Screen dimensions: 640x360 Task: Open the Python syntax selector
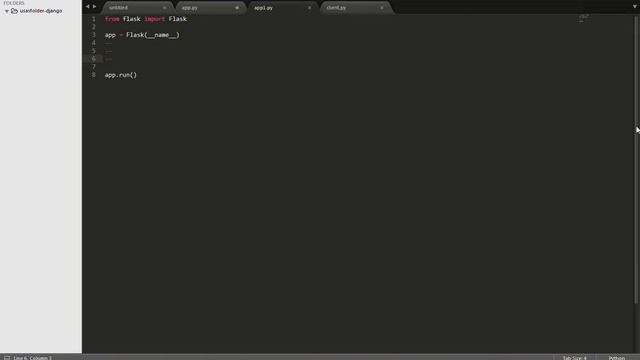tap(616, 358)
